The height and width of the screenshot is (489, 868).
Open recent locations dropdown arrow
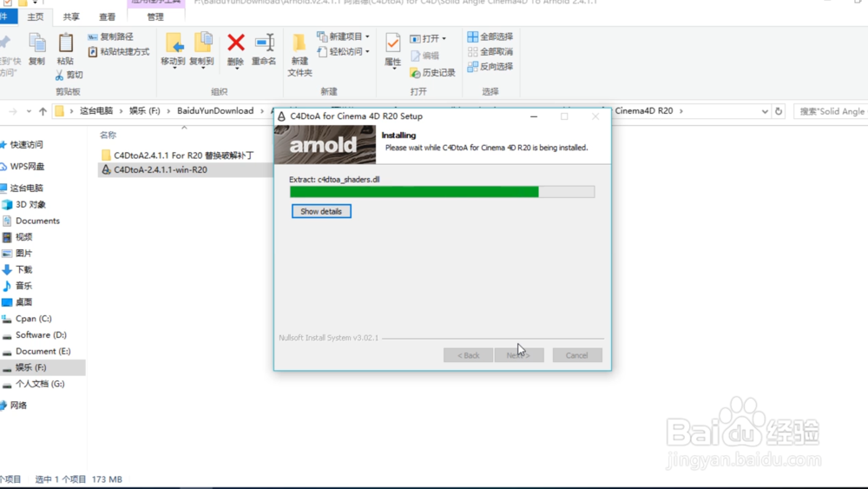pos(29,111)
